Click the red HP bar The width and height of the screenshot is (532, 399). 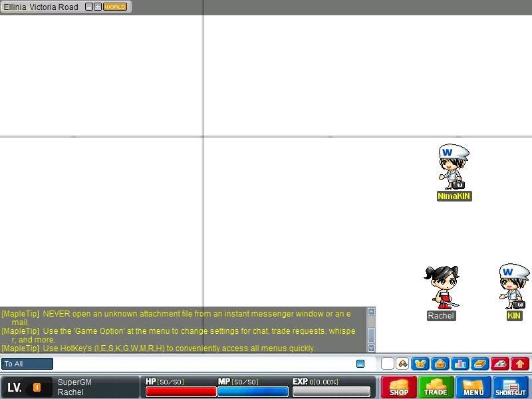(181, 392)
